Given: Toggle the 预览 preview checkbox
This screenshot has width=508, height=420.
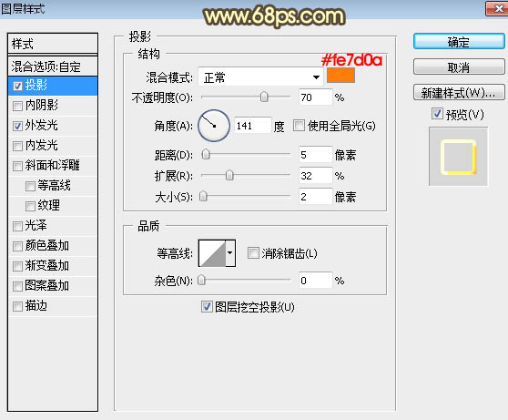Looking at the screenshot, I should pyautogui.click(x=437, y=114).
